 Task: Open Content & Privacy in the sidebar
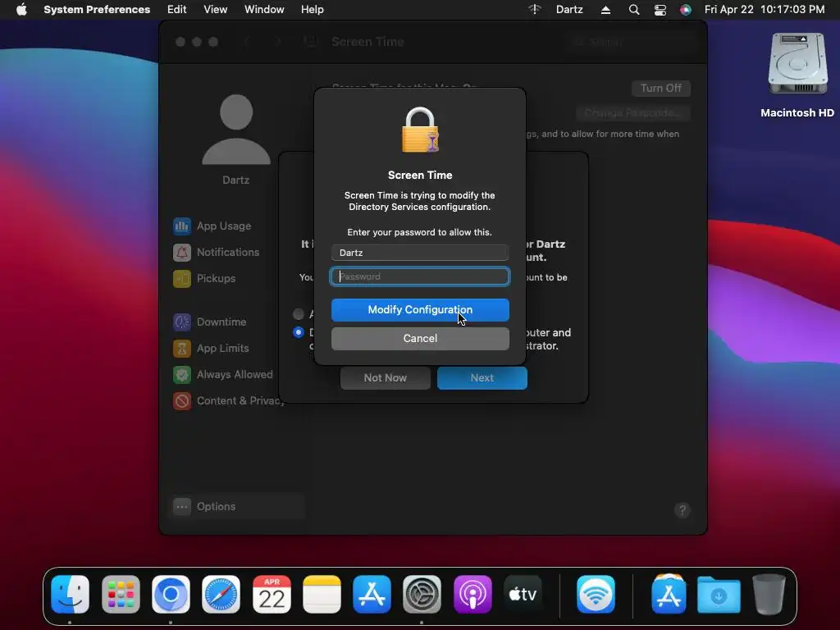(227, 400)
